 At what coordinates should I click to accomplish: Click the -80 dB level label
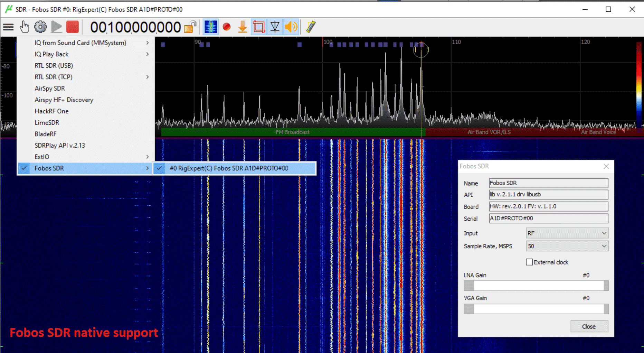[x=6, y=66]
